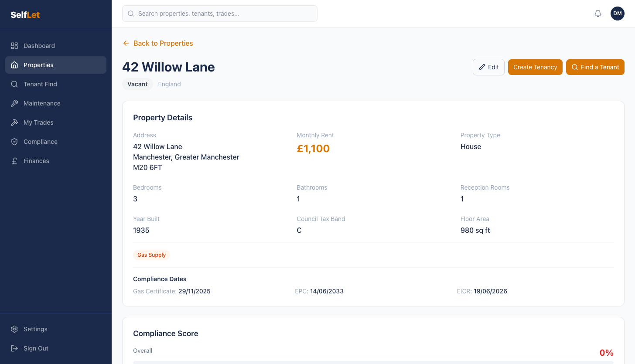Click the Settings gear icon

pos(14,329)
